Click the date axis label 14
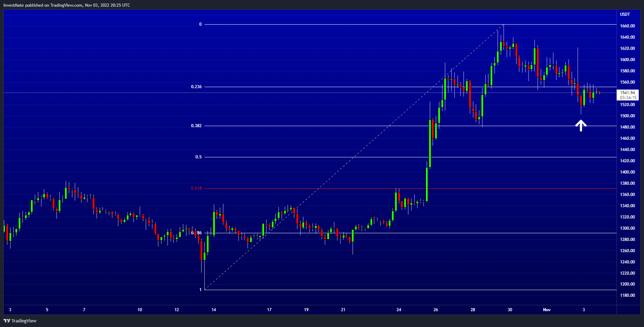 click(x=213, y=310)
